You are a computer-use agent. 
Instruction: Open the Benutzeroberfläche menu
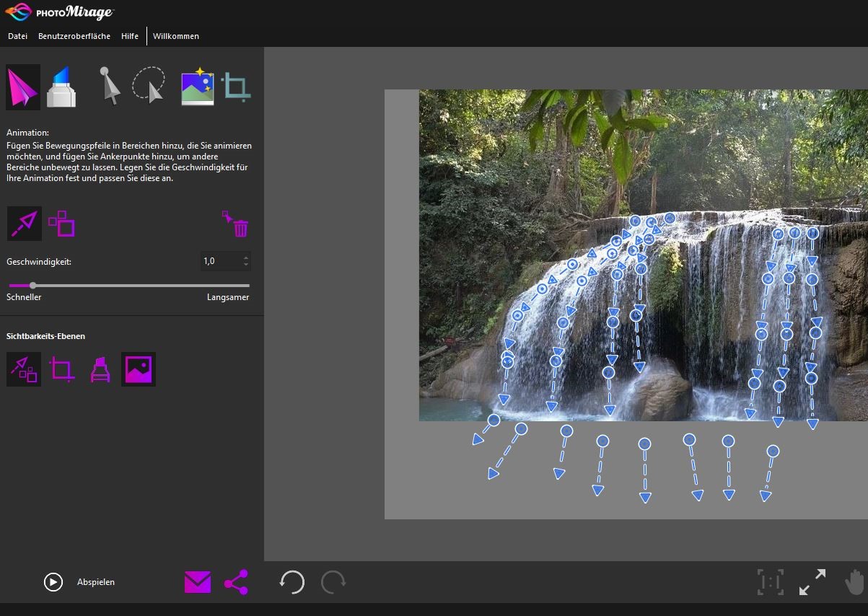tap(74, 36)
